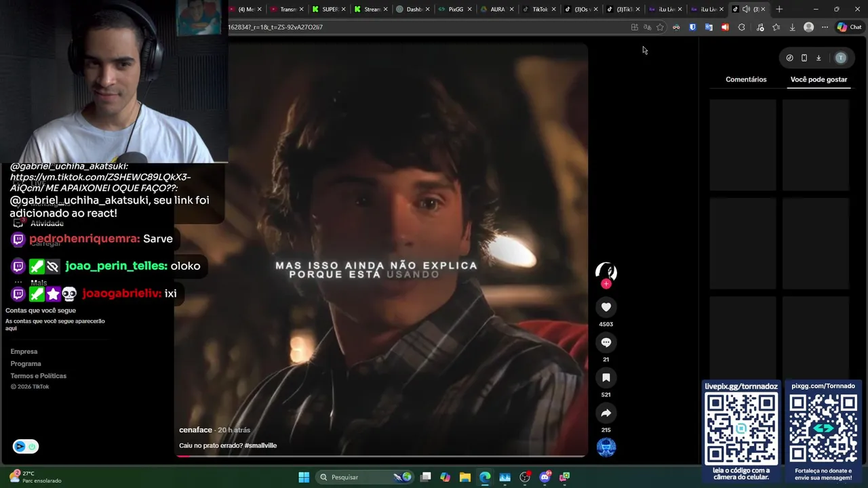The height and width of the screenshot is (488, 868).
Task: Open a new browser tab
Action: point(779,9)
